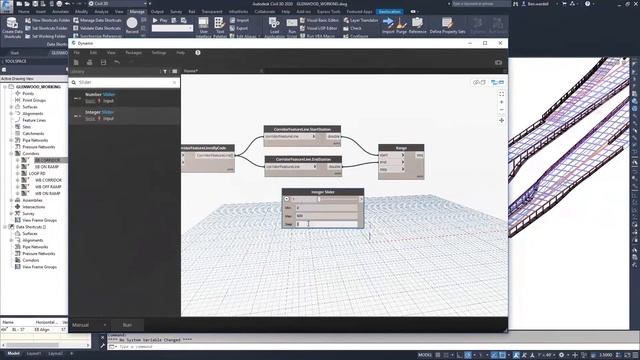The width and height of the screenshot is (640, 360).
Task: Click the Layer Translator icon
Action: 346,20
